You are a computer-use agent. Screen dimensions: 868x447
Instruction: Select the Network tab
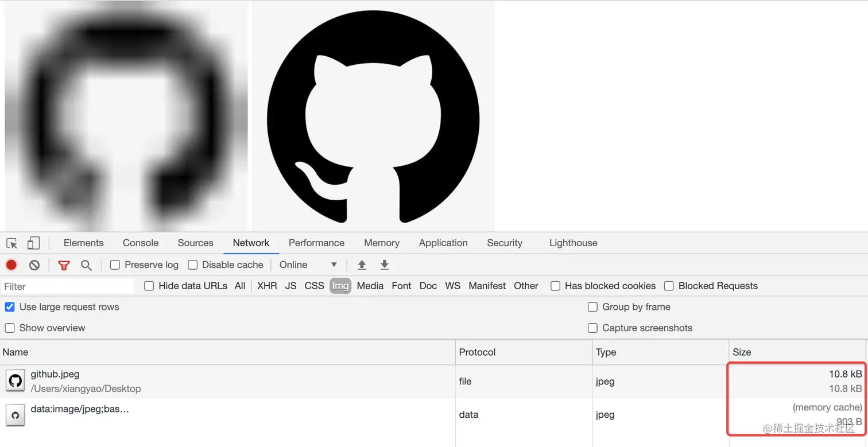pyautogui.click(x=251, y=243)
